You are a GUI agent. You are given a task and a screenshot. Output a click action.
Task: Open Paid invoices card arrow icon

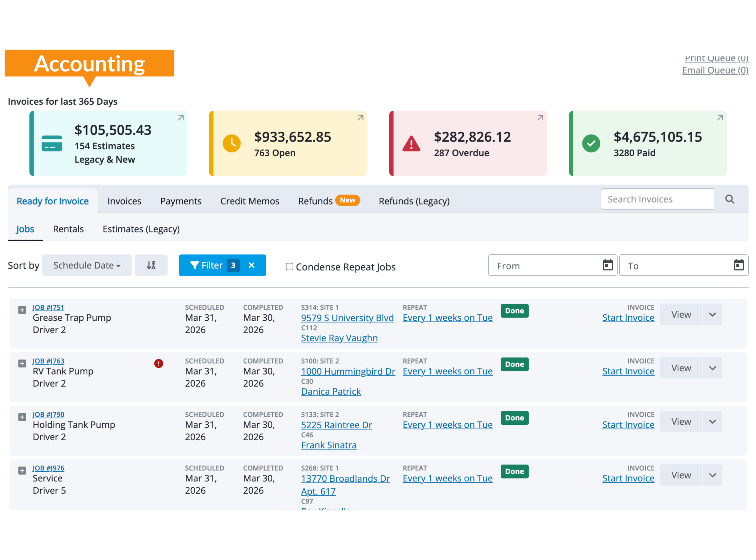pyautogui.click(x=720, y=118)
